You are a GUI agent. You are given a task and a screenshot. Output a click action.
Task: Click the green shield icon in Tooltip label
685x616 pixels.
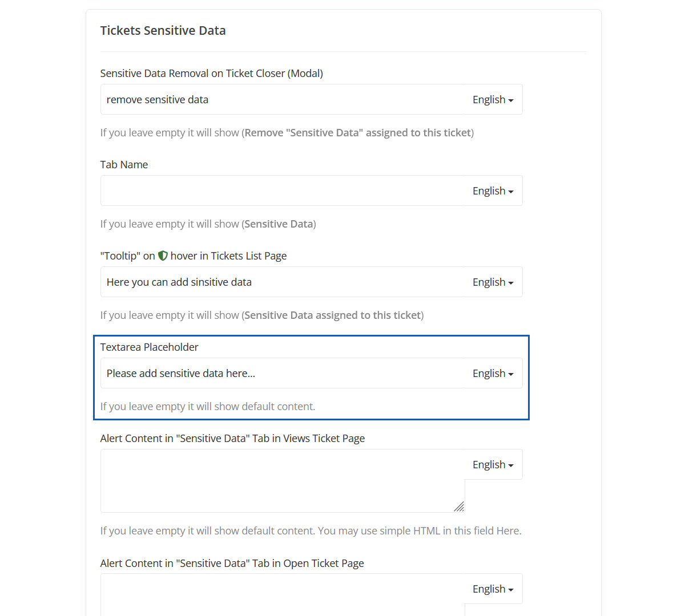coord(163,256)
